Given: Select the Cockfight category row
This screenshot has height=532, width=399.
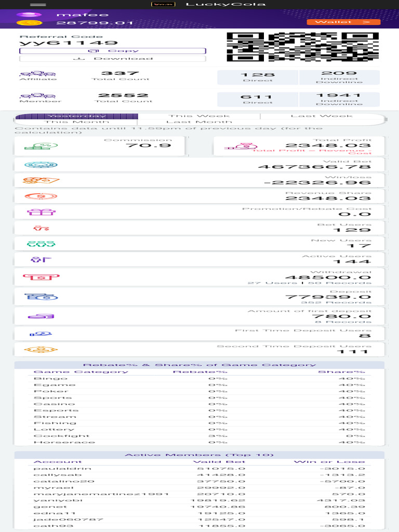Looking at the screenshot, I should pyautogui.click(x=199, y=436).
